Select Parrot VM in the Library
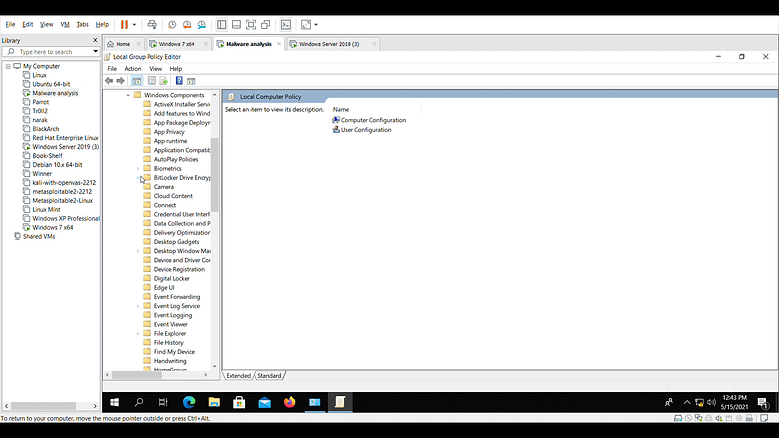This screenshot has width=779, height=438. tap(41, 102)
